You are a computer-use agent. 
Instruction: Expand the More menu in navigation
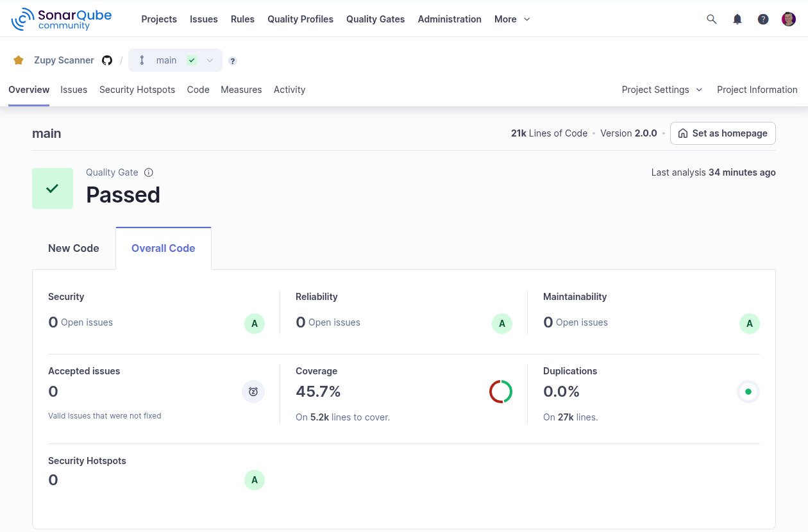[512, 19]
